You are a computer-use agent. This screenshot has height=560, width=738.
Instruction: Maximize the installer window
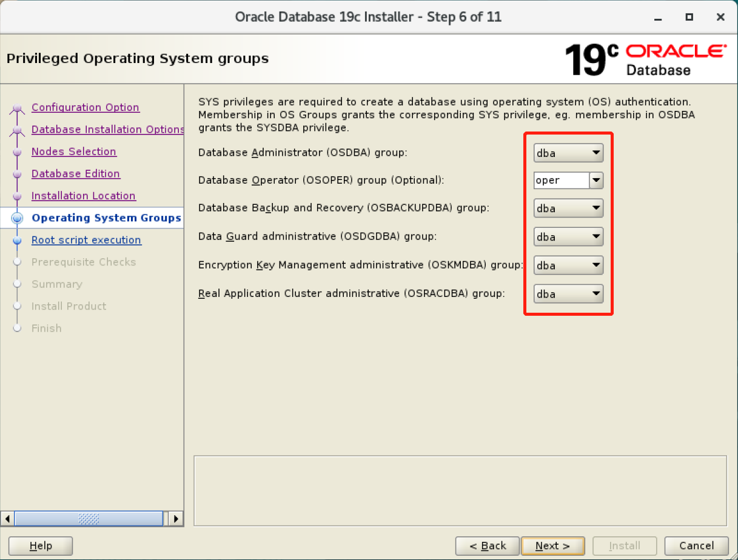pyautogui.click(x=689, y=17)
